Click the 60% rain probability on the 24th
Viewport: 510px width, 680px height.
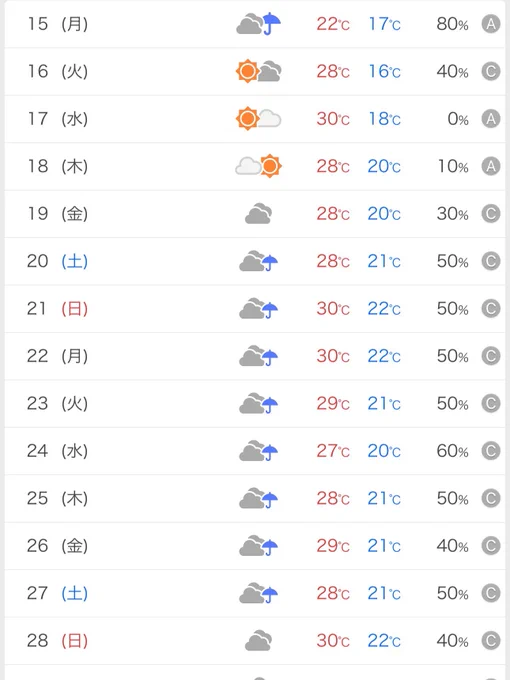452,451
